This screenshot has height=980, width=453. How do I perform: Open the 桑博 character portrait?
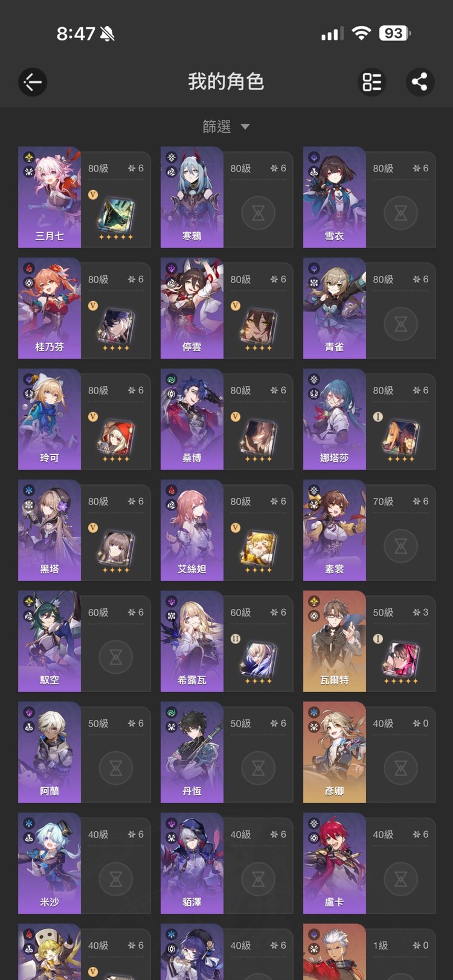(x=192, y=419)
